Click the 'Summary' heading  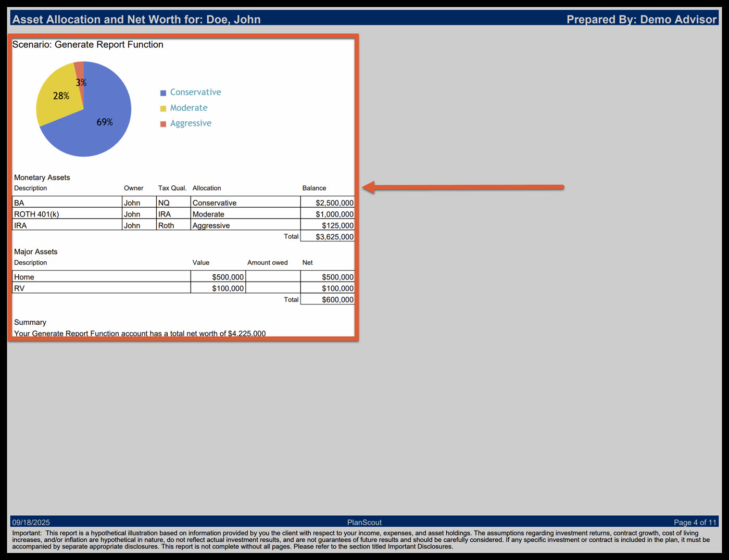(x=30, y=322)
